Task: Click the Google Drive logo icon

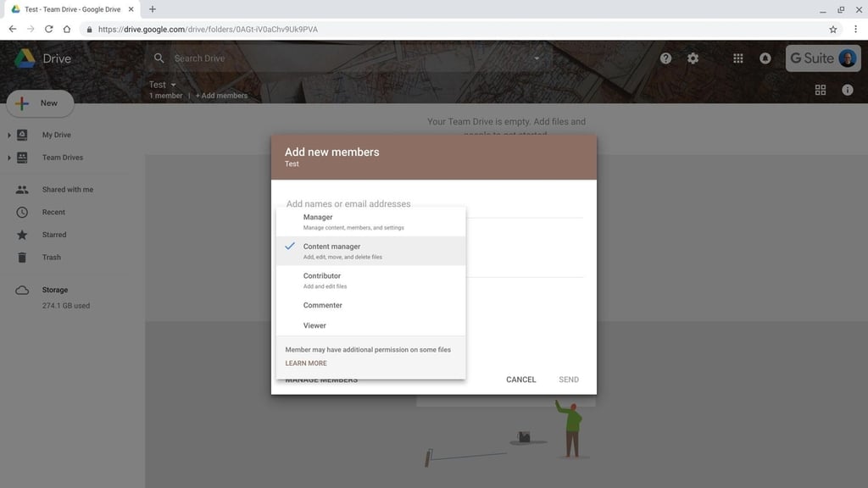Action: [x=25, y=58]
